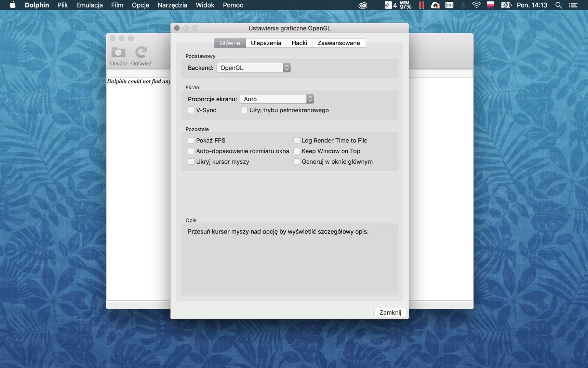
Task: Open the Pomoc menu
Action: (x=233, y=5)
